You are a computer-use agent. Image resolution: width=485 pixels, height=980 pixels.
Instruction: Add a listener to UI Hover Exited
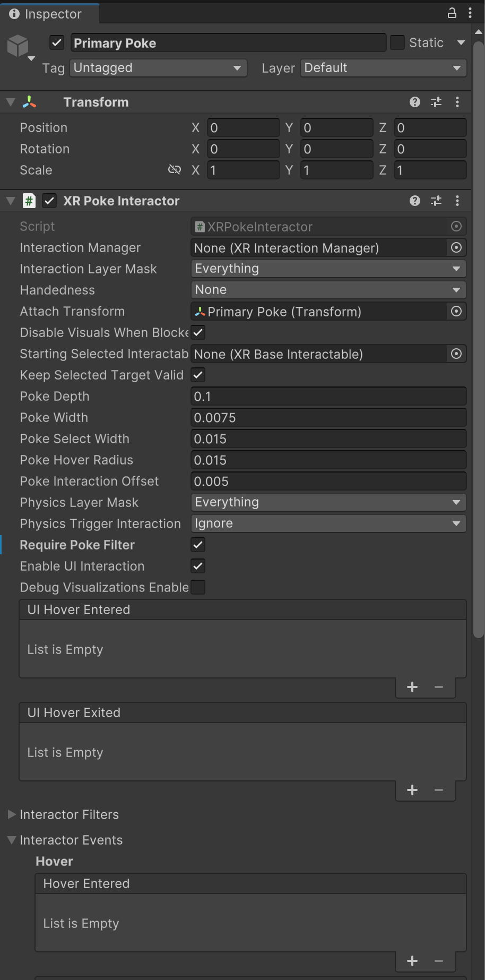(x=412, y=790)
